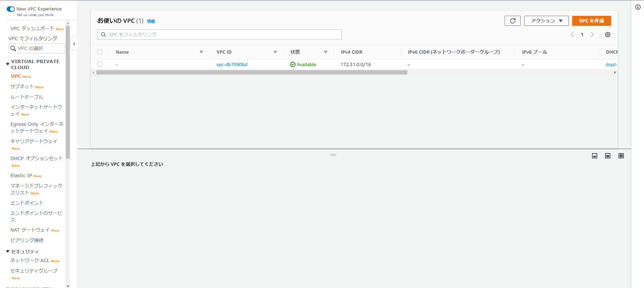Open セキュリティグループ page
The height and width of the screenshot is (288, 644).
tap(34, 271)
